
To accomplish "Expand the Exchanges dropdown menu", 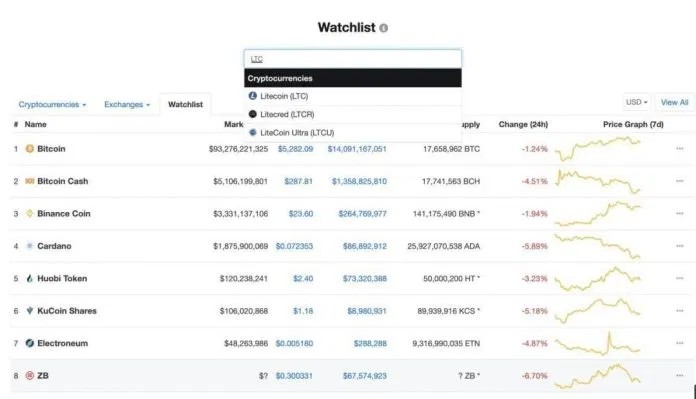I will [127, 104].
